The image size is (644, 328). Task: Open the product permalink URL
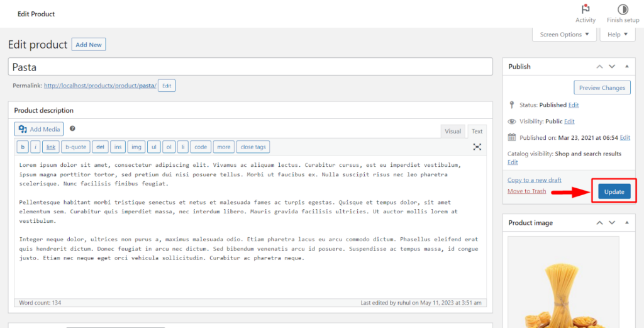point(100,86)
